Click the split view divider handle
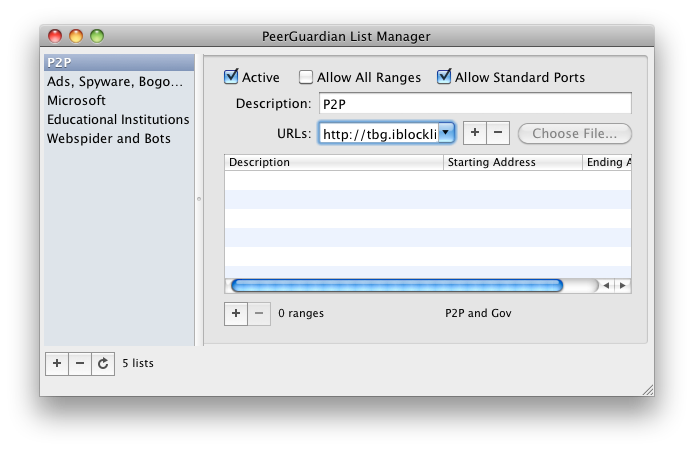The height and width of the screenshot is (451, 694). pos(199,199)
